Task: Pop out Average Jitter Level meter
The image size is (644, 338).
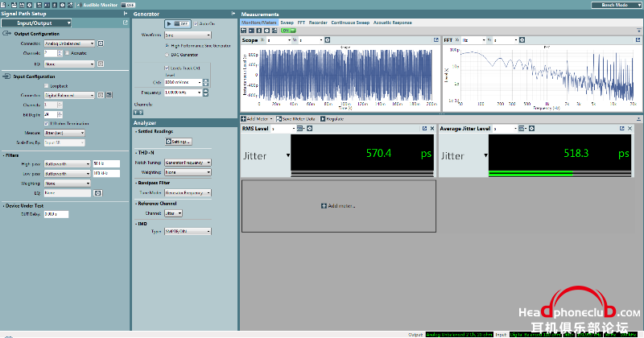Action: click(621, 129)
